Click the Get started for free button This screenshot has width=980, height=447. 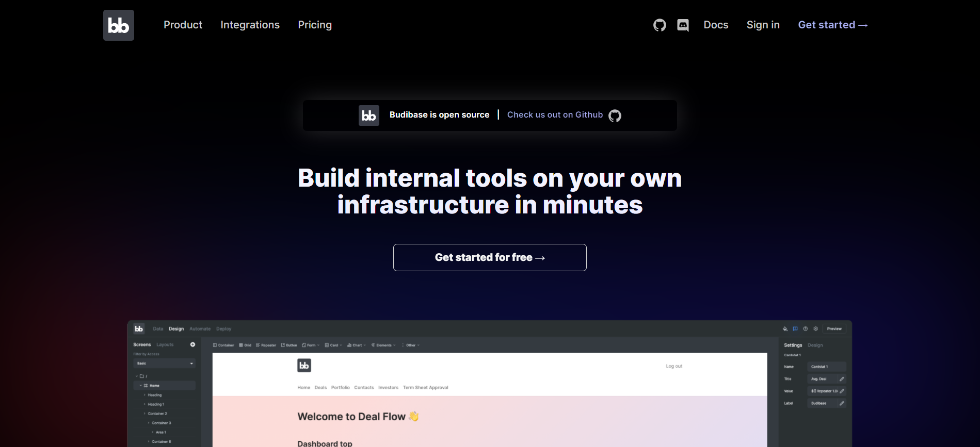click(x=490, y=257)
